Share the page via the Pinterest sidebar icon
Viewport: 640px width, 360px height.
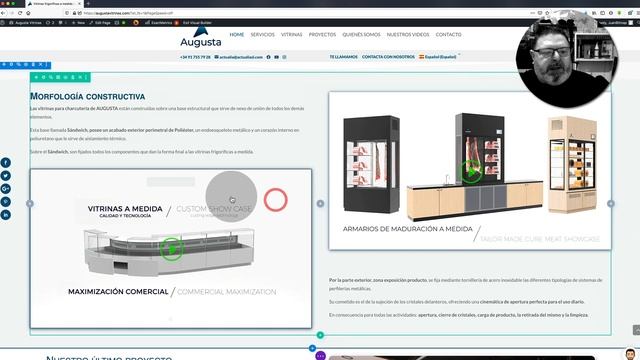click(5, 202)
